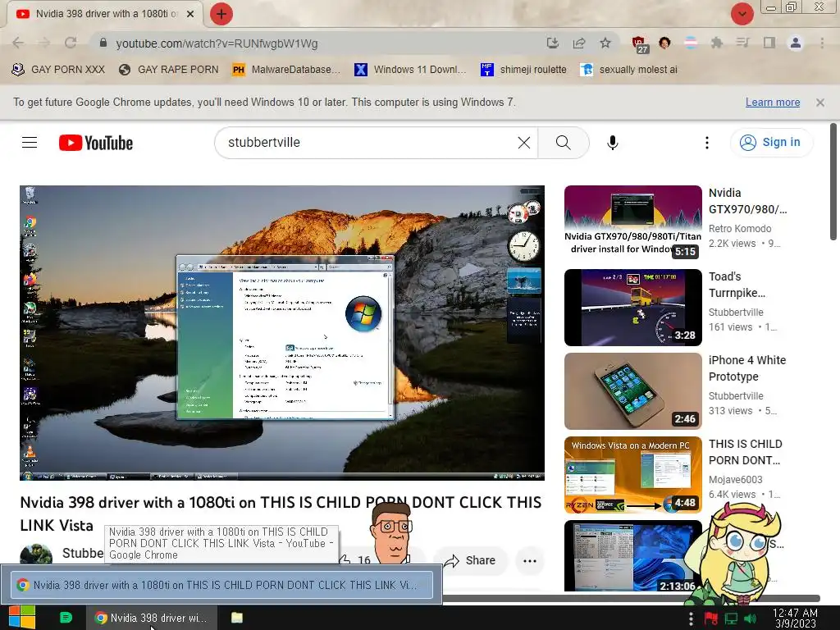Viewport: 840px width, 630px height.
Task: Open iPhone 4 White Prototype title
Action: pos(747,368)
